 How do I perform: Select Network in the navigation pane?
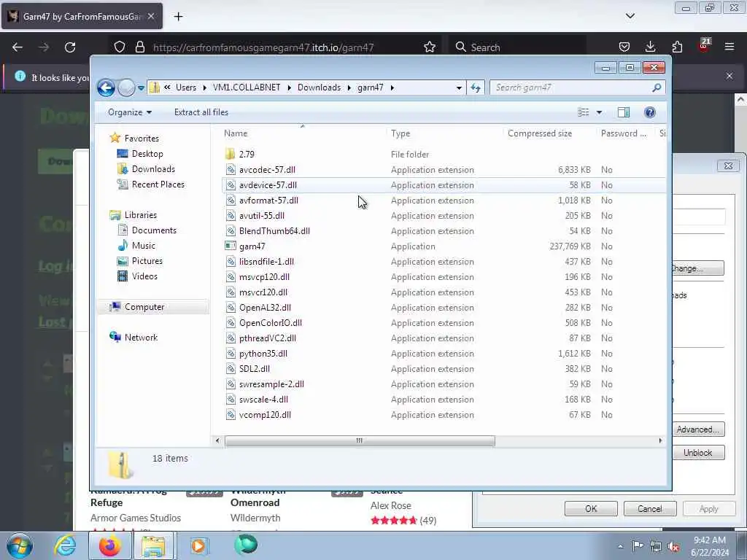(x=141, y=338)
